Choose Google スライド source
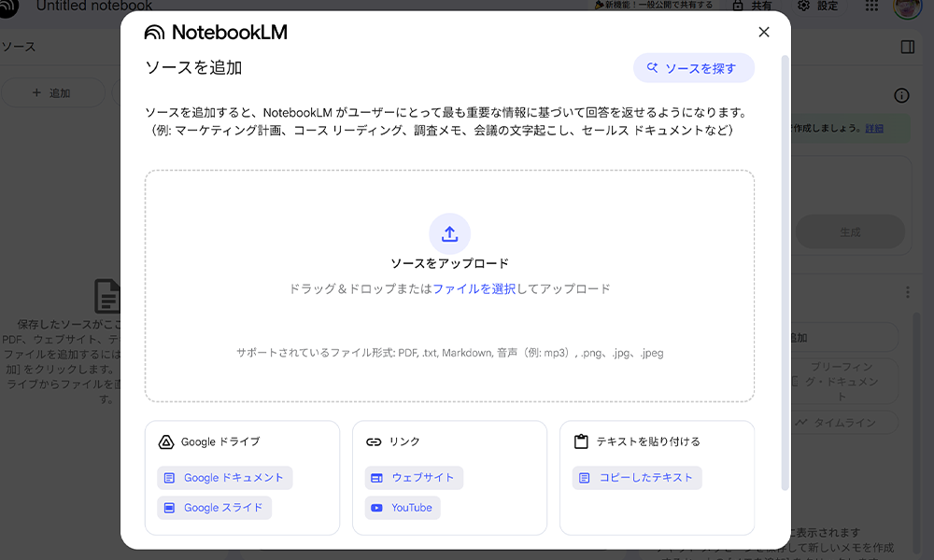This screenshot has height=560, width=934. [215, 508]
